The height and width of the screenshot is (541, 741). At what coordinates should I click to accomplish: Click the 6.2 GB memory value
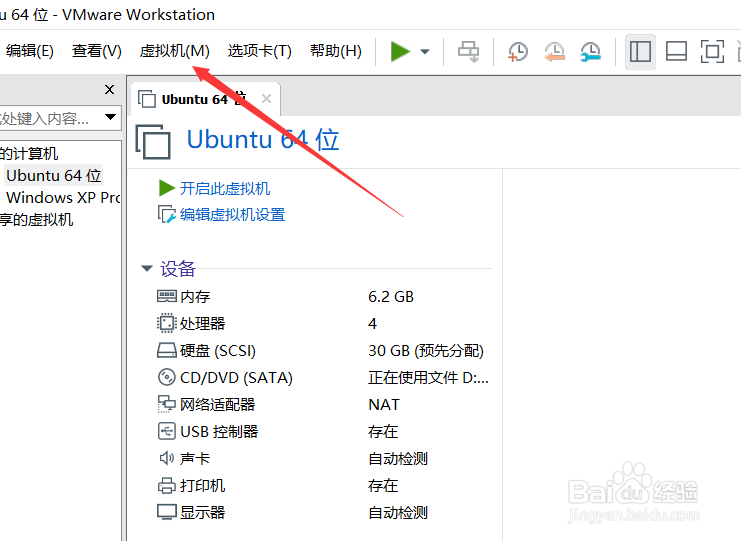[391, 297]
